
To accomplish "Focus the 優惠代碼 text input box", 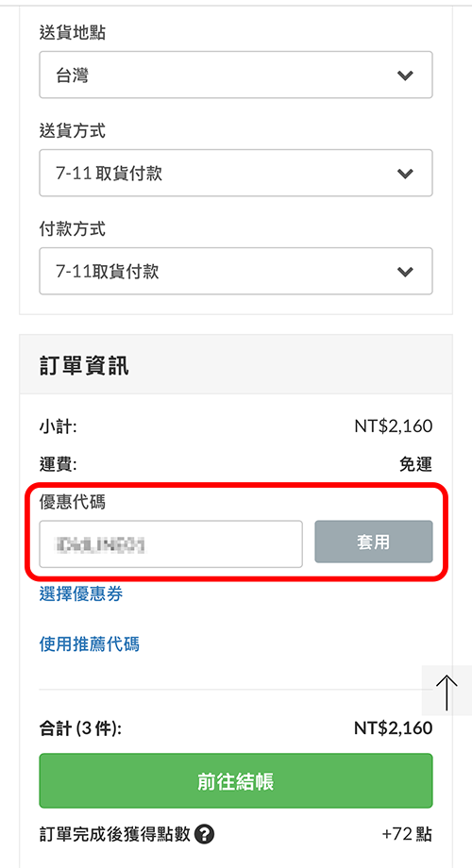I will tap(171, 543).
